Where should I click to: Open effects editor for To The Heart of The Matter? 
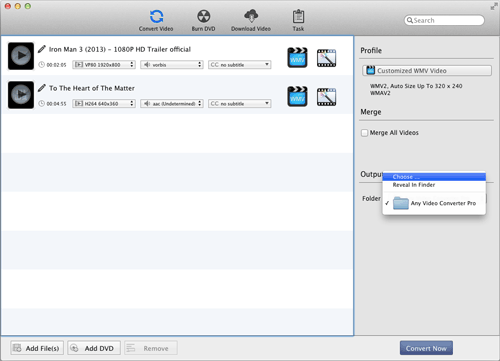click(326, 97)
